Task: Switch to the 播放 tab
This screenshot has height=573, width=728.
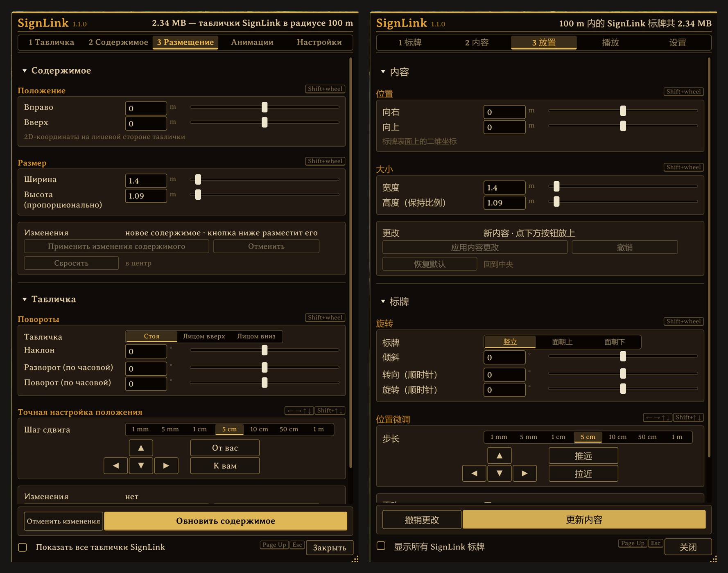Action: (610, 43)
